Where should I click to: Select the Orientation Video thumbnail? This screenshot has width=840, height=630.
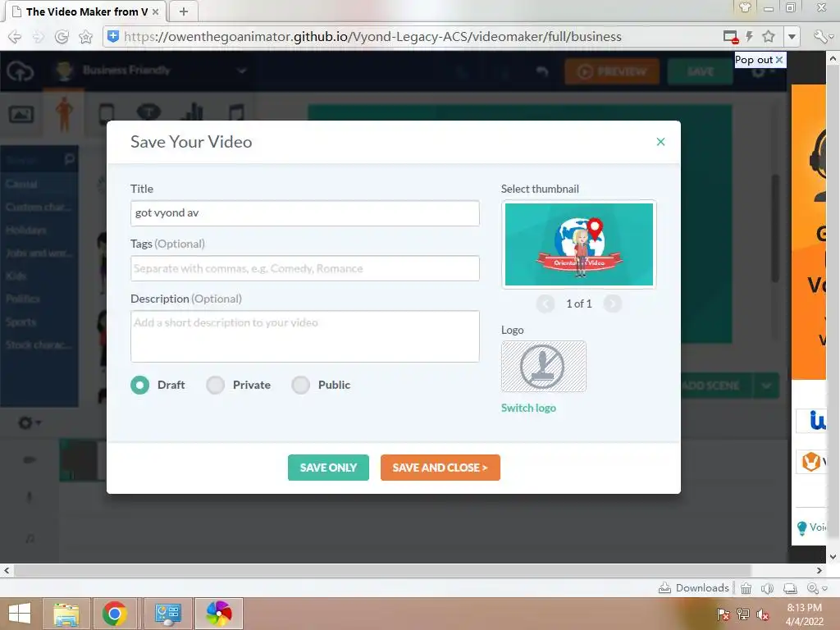pos(579,244)
